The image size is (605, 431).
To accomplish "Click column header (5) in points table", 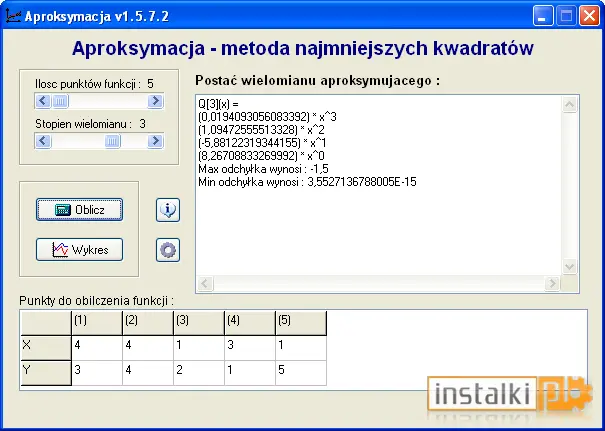I will [x=301, y=323].
